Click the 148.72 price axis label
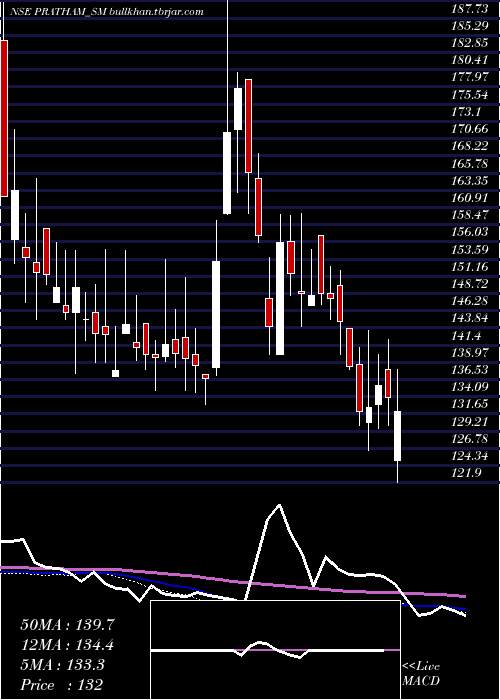 pos(470,283)
